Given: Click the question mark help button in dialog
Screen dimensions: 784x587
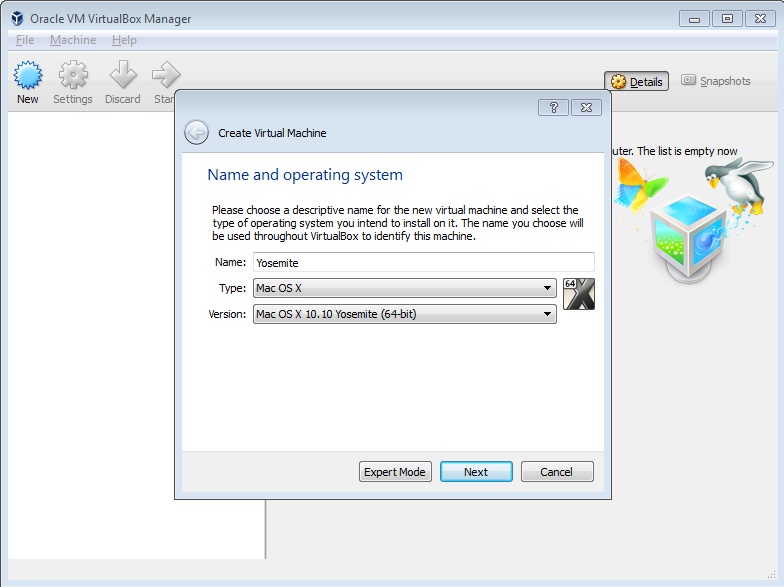Looking at the screenshot, I should pyautogui.click(x=553, y=108).
